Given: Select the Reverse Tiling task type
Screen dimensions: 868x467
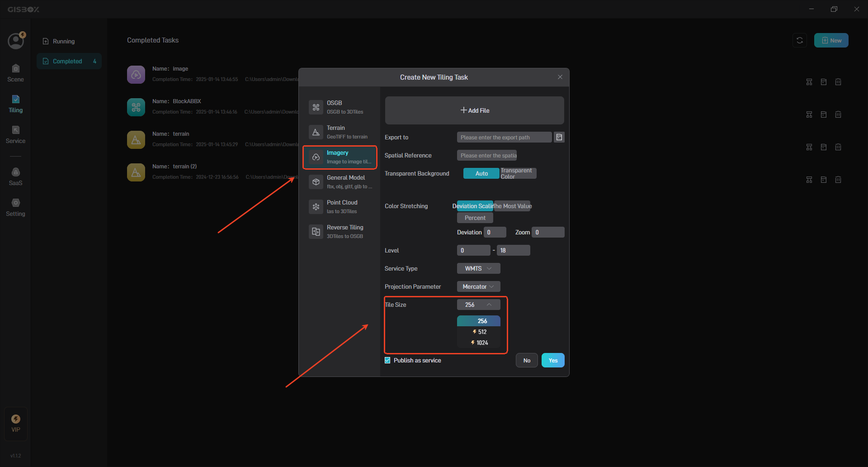Looking at the screenshot, I should [340, 232].
